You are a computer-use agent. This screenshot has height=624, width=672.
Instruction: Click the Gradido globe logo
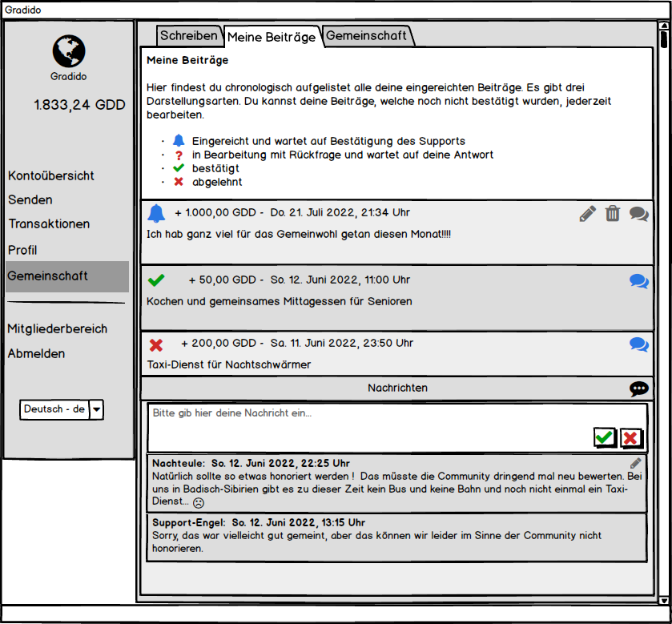[69, 50]
